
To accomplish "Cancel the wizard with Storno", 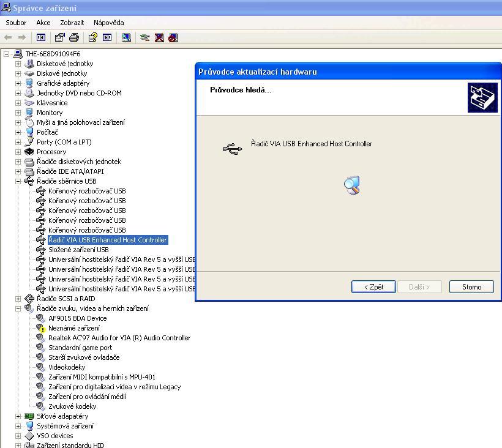I will (471, 286).
